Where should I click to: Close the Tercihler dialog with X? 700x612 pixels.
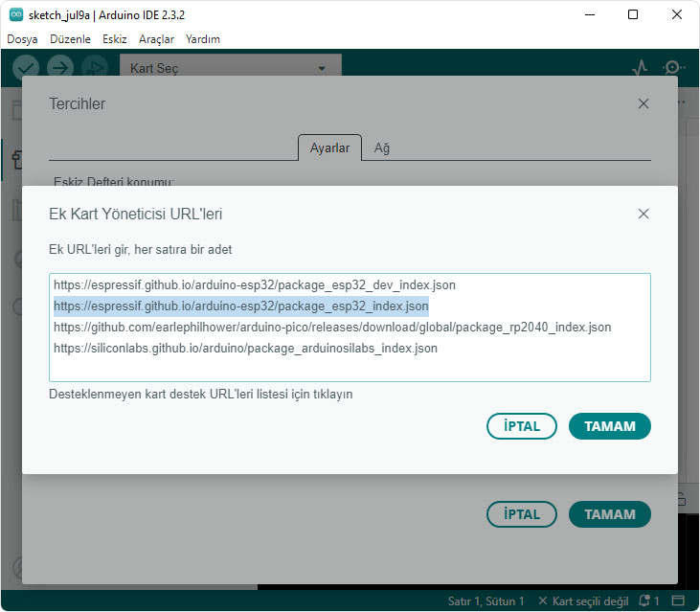click(644, 103)
